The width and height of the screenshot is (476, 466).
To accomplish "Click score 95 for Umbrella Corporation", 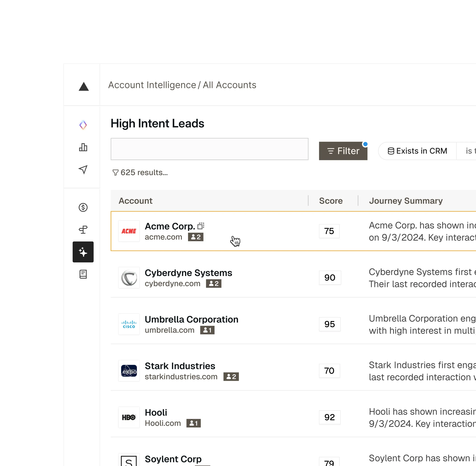I will pyautogui.click(x=329, y=324).
